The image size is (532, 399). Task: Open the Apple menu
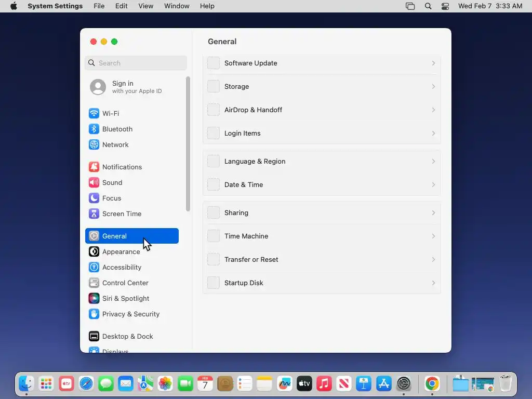click(14, 6)
